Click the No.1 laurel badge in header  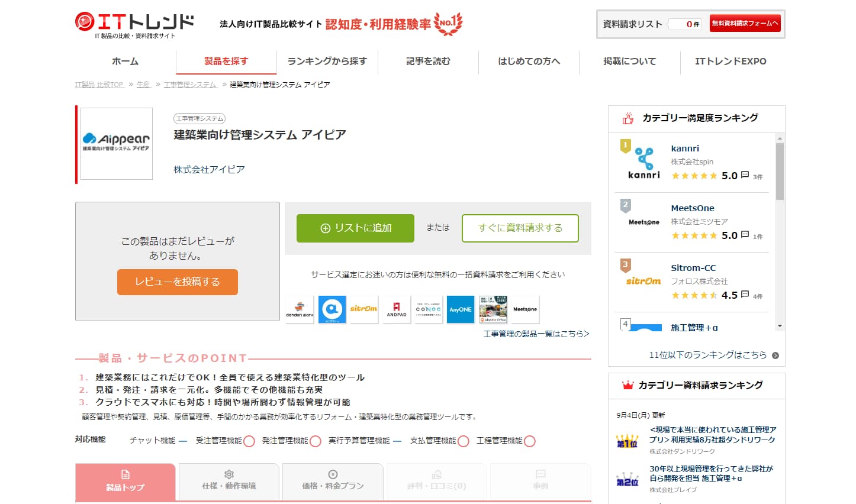448,24
